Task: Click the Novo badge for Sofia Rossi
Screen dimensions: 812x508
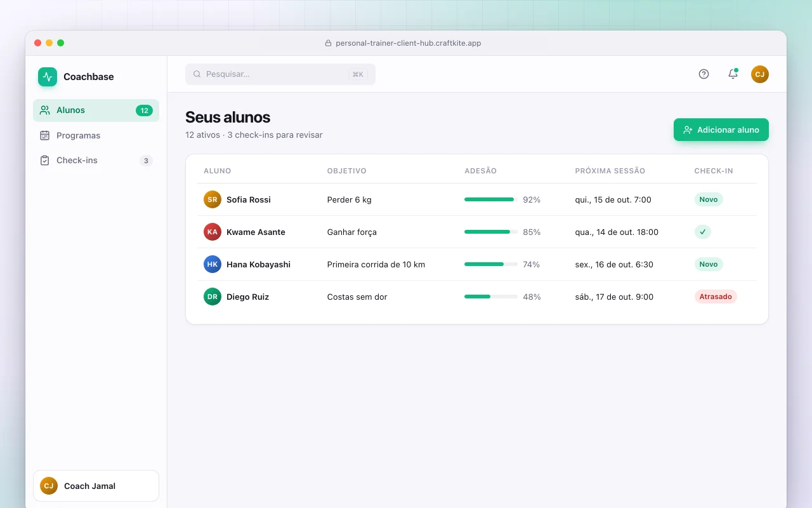Action: [x=709, y=199]
